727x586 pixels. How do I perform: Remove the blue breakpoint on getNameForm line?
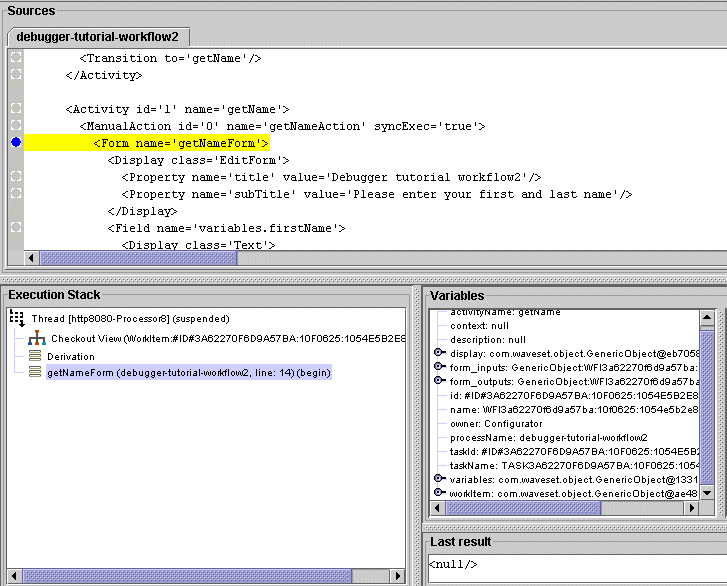coord(16,142)
